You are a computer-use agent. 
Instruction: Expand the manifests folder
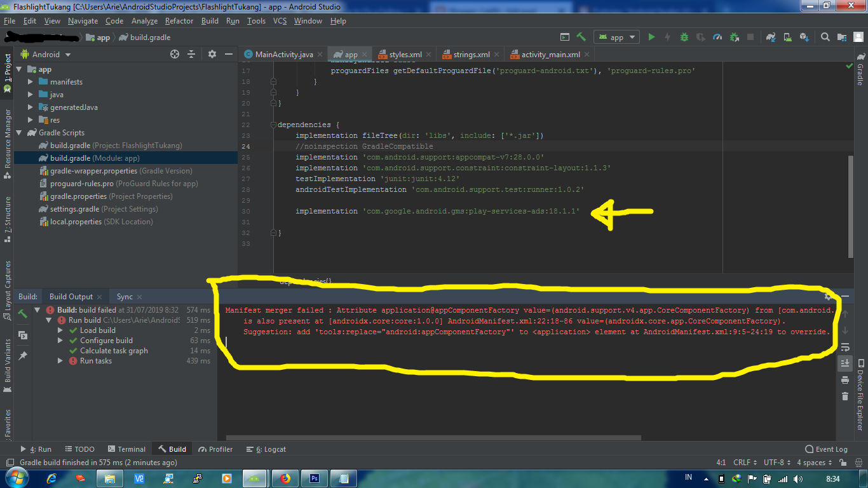click(30, 81)
